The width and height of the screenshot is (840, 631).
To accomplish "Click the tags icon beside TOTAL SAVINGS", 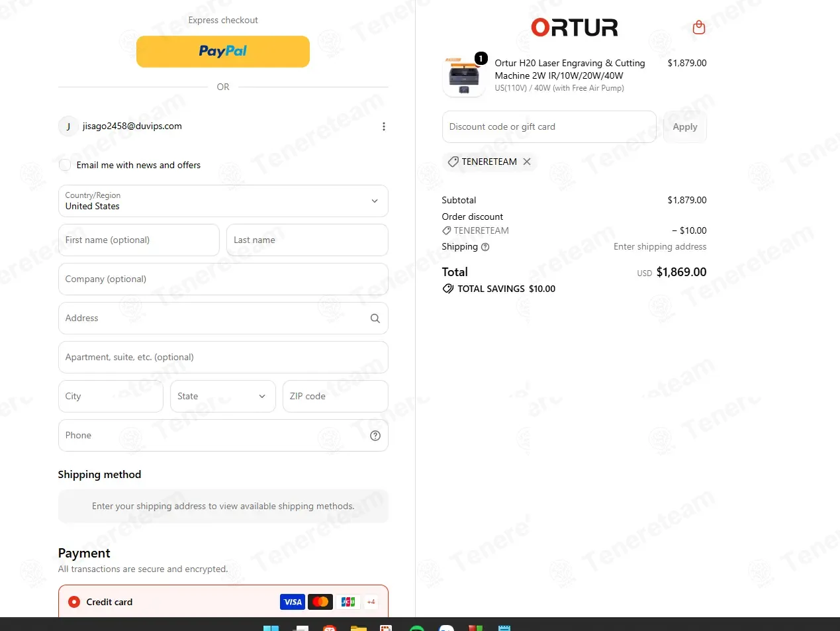I will coord(448,289).
